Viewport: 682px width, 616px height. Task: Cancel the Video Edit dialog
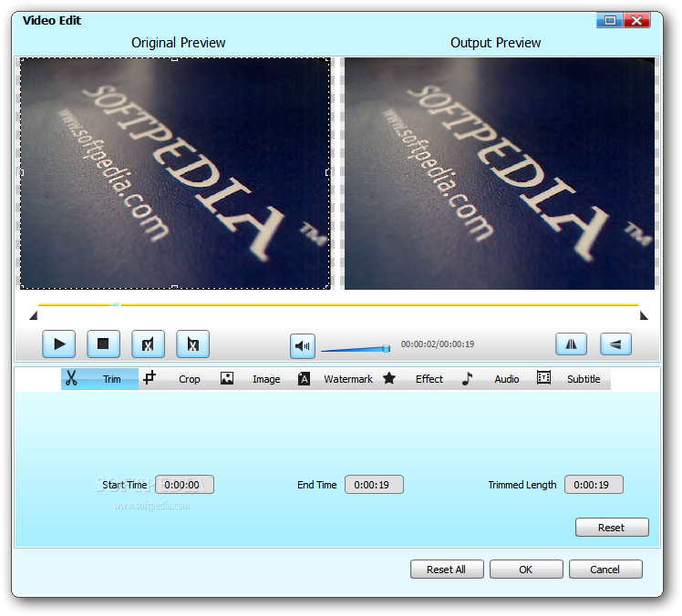(x=605, y=569)
